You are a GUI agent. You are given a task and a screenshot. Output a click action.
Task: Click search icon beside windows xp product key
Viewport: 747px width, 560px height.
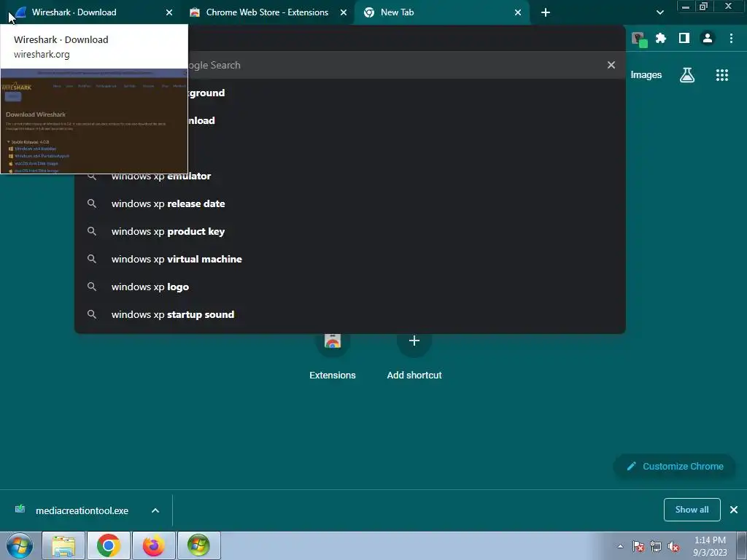coord(91,231)
